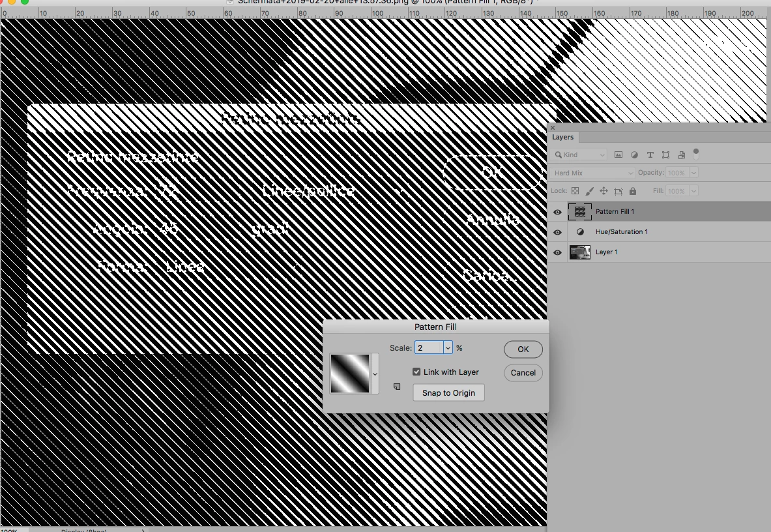Open the Opacity slider dropdown arrow

[x=693, y=173]
